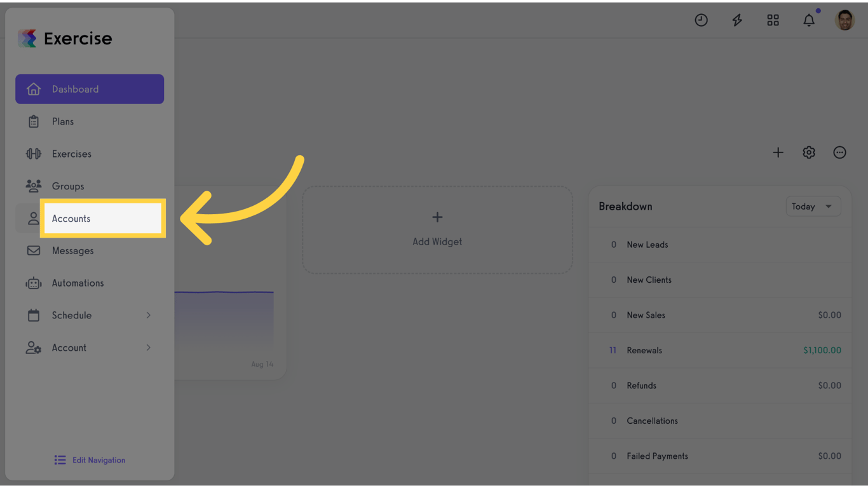Open the Today period dropdown

tap(813, 207)
